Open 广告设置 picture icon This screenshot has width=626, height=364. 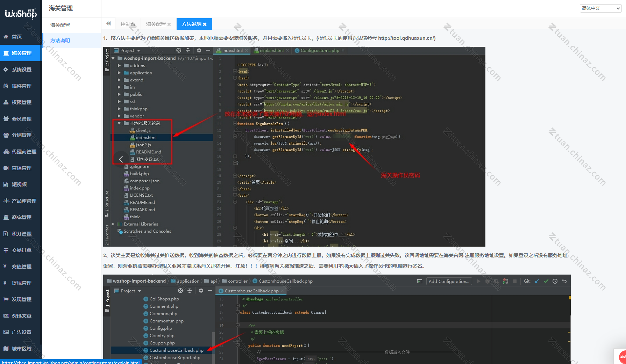[6, 332]
